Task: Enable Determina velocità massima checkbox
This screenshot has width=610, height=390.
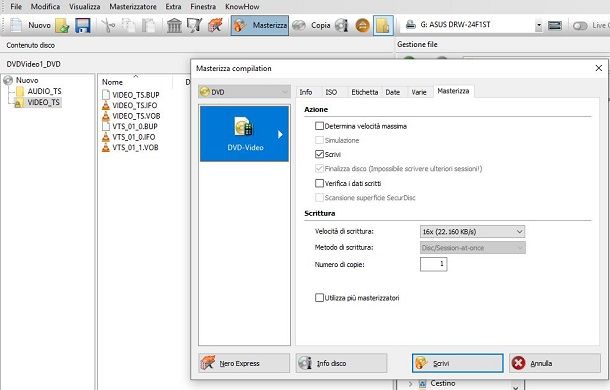Action: click(319, 126)
